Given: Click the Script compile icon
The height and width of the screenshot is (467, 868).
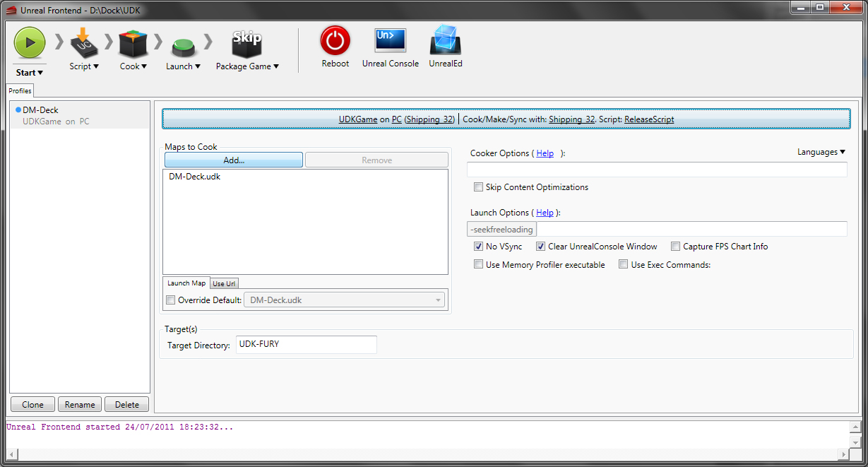Looking at the screenshot, I should 84,44.
